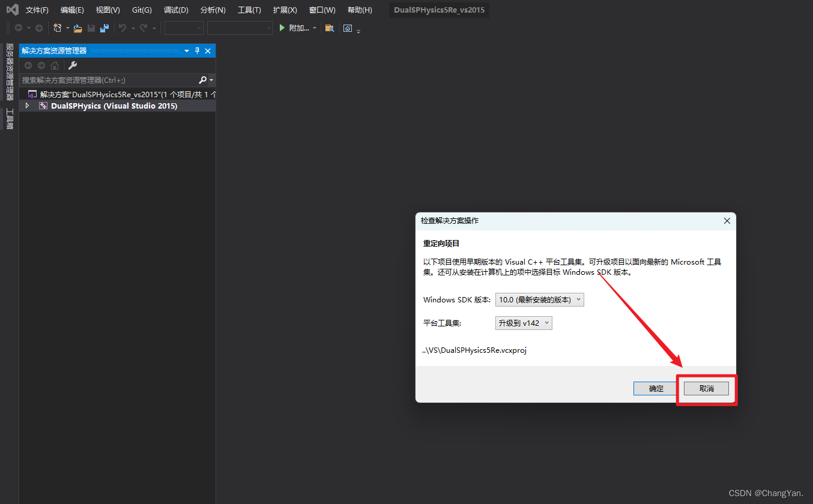This screenshot has height=504, width=813.
Task: Open the 视图(V) menu
Action: pos(108,10)
